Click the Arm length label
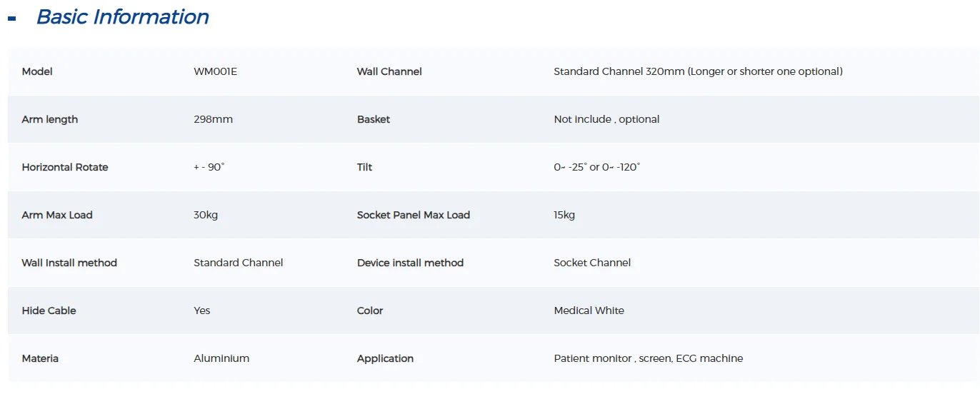Image resolution: width=980 pixels, height=399 pixels. pos(50,119)
